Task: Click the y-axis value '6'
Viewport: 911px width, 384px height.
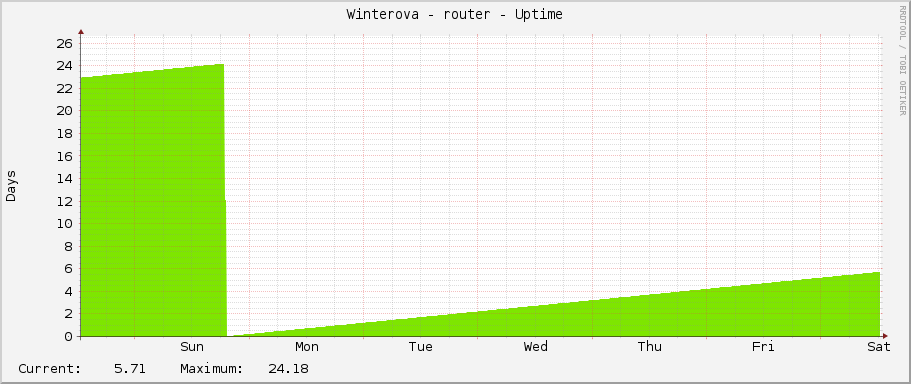Action: (x=69, y=269)
